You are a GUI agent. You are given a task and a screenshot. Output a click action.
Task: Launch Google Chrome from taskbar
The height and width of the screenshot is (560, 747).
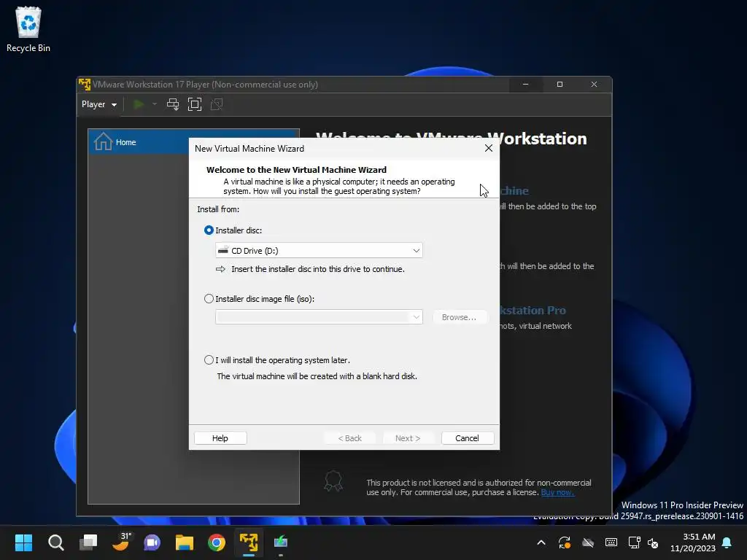[217, 542]
